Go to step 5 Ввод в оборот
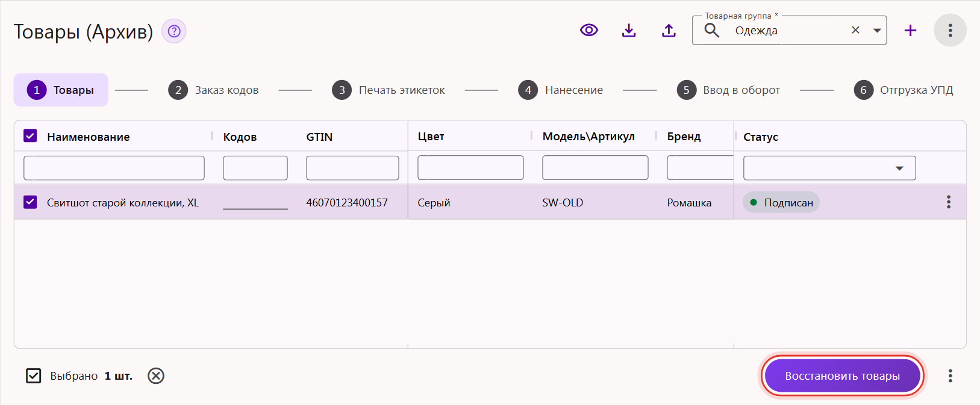This screenshot has width=980, height=405. 728,90
